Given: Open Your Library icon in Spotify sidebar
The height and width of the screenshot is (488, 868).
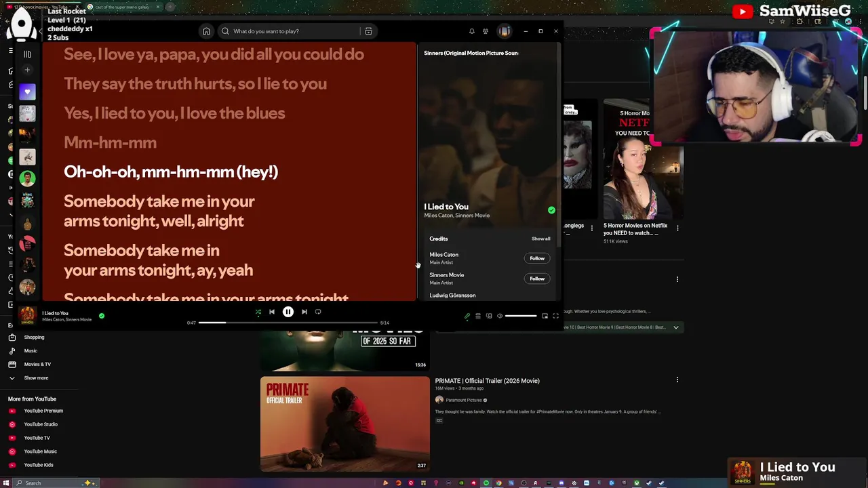Looking at the screenshot, I should pyautogui.click(x=27, y=54).
